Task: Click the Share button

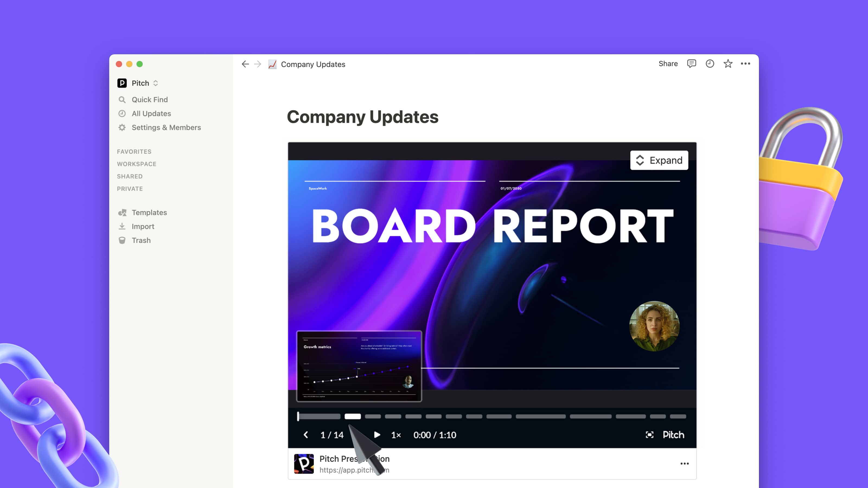Action: [668, 64]
